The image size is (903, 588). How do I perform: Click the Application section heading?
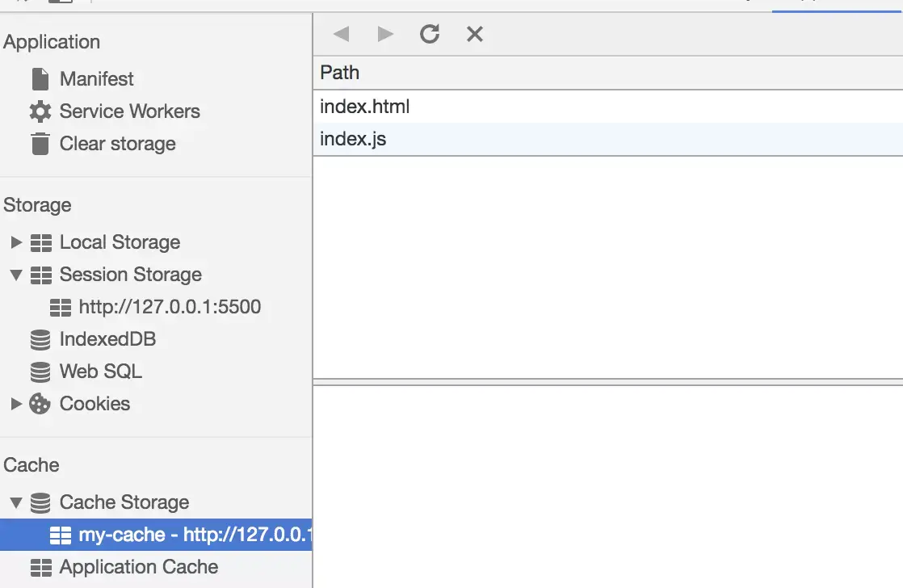[x=52, y=42]
